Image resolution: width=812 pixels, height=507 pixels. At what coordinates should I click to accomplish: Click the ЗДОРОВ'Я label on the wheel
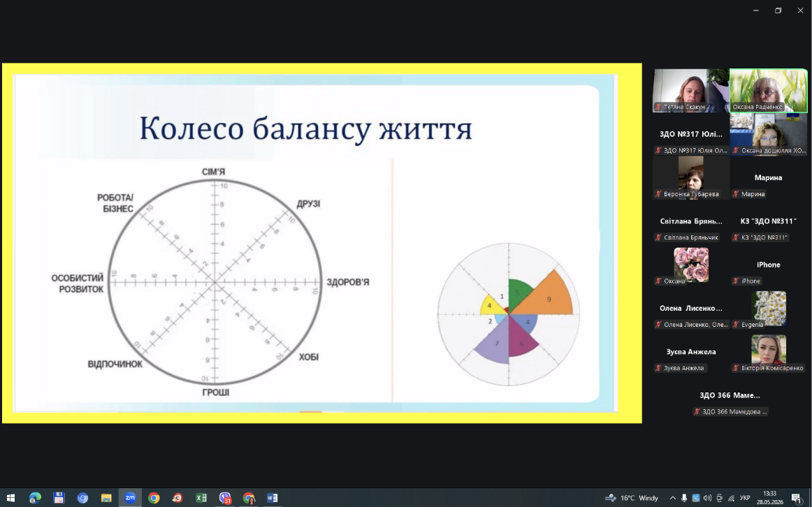347,282
